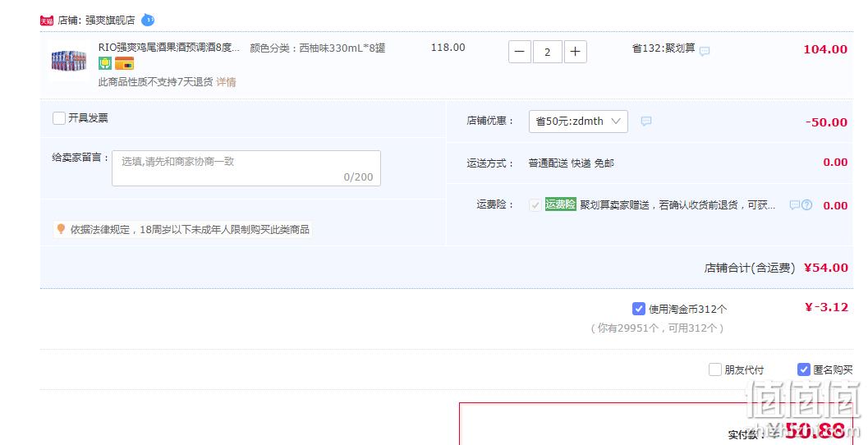The width and height of the screenshot is (868, 445).
Task: Open the RIO product thumbnail image
Action: pos(69,61)
